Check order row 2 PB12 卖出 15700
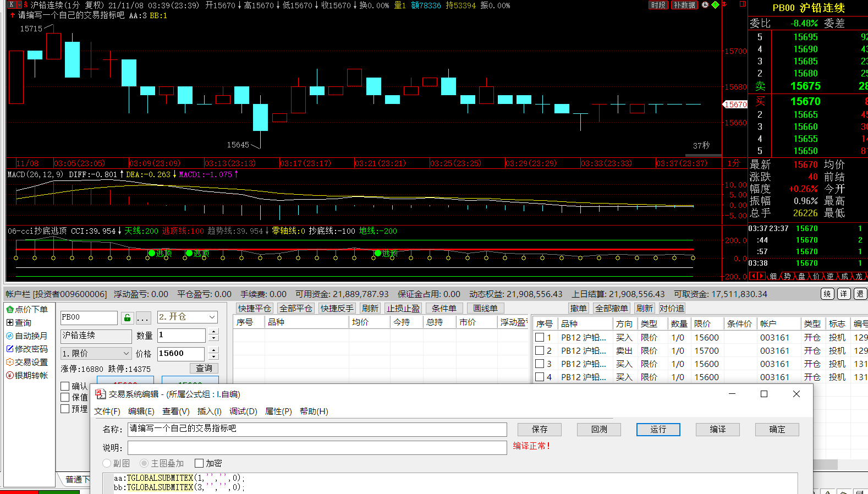This screenshot has width=868, height=494. (540, 350)
